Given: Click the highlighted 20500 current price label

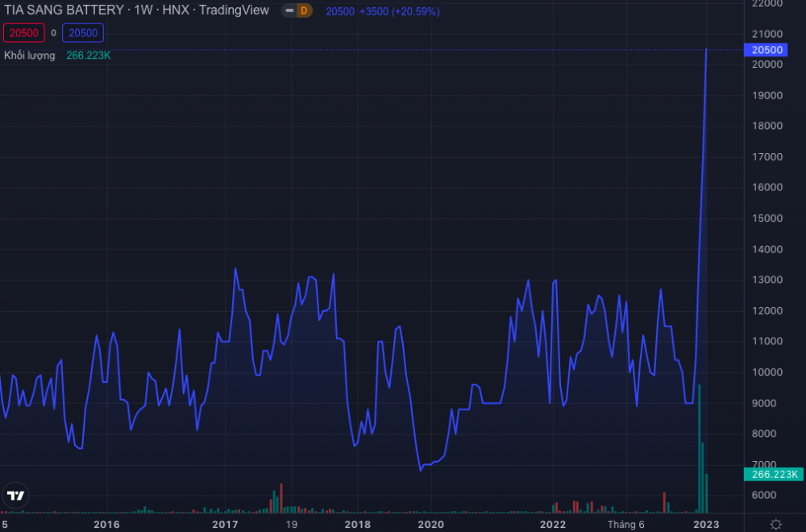Looking at the screenshot, I should pyautogui.click(x=766, y=50).
